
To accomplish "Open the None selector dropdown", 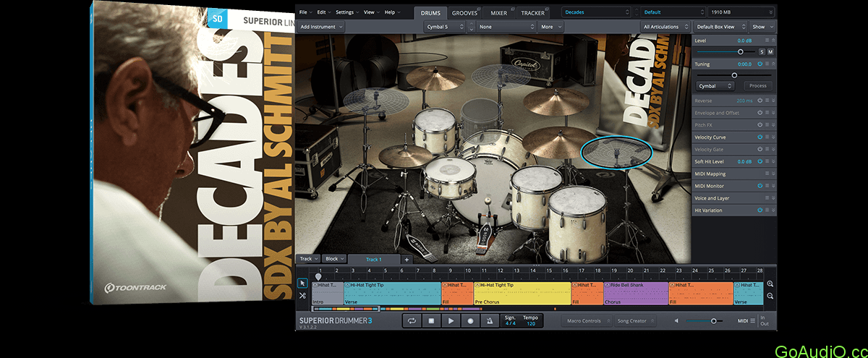I will point(506,27).
